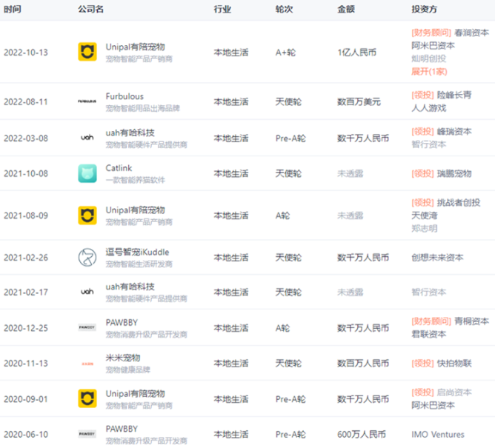Open PAWBBY in 2020-06-10 row
The height and width of the screenshot is (448, 495).
(122, 429)
